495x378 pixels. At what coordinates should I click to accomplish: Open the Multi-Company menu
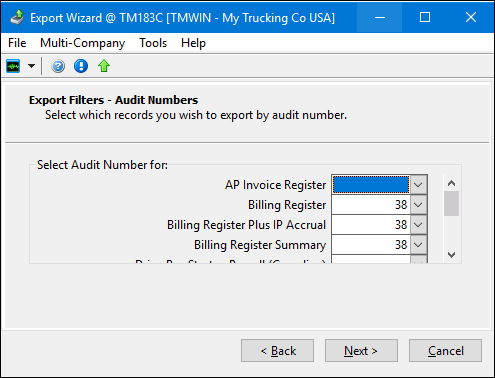(82, 43)
